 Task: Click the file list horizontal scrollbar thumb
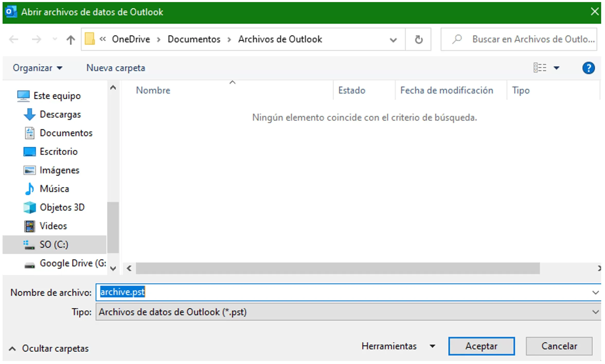pyautogui.click(x=338, y=268)
